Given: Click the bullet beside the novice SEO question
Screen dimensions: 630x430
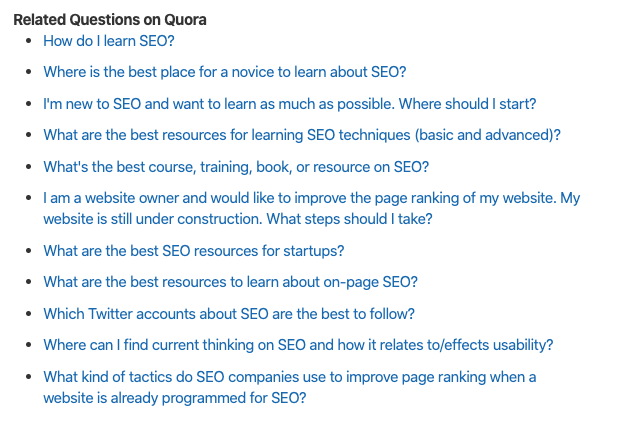Looking at the screenshot, I should [x=29, y=72].
